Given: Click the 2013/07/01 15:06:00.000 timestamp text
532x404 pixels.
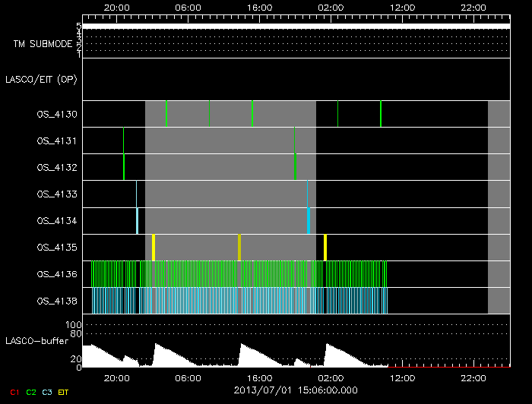Looking at the screenshot, I should click(x=296, y=390).
